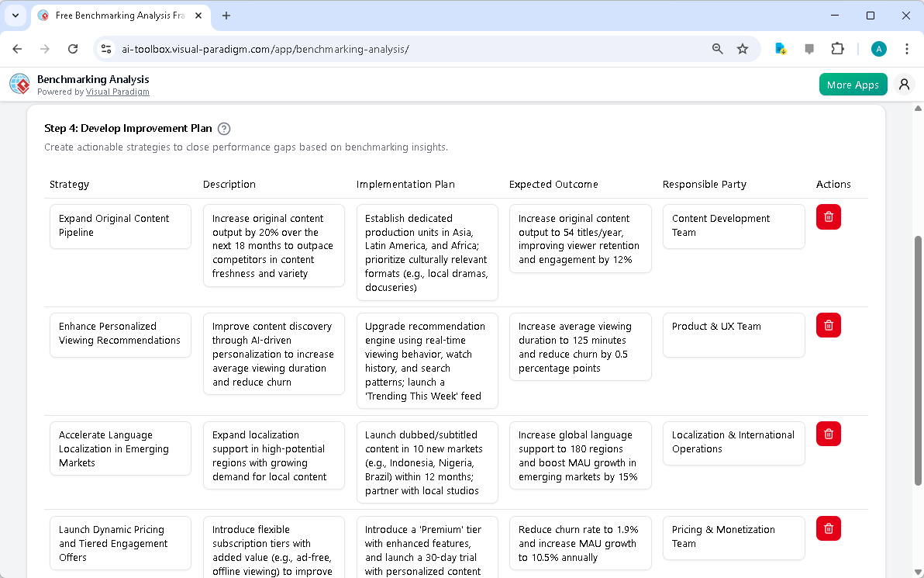Delete the Expand Original Content Pipeline row

(828, 217)
